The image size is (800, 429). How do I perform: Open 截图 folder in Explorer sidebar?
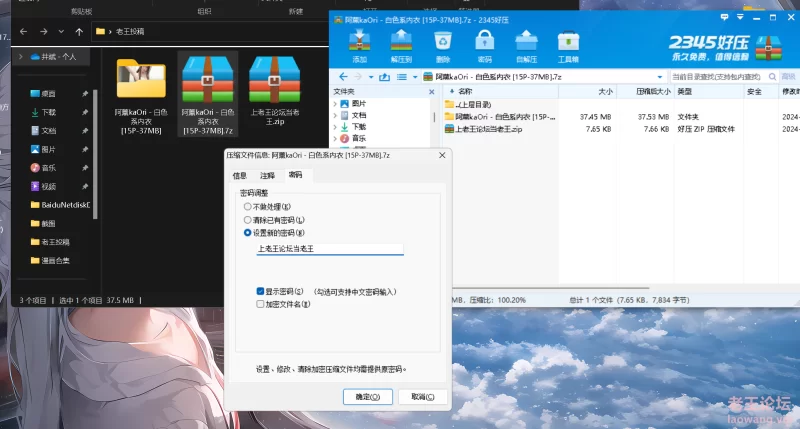click(48, 223)
